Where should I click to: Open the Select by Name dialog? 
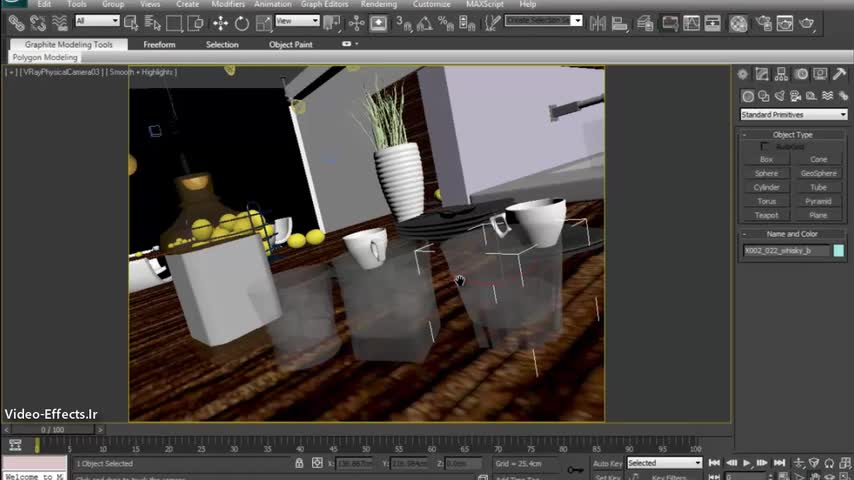[x=152, y=23]
